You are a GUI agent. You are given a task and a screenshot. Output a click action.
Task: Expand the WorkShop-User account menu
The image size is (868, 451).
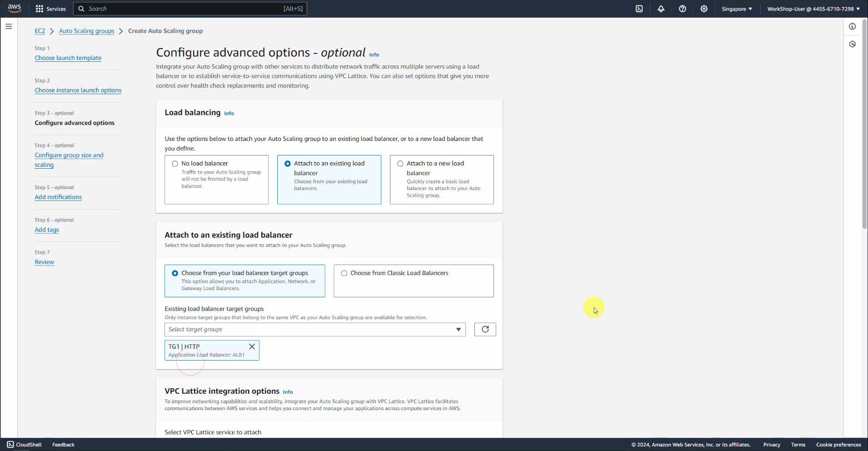point(813,9)
